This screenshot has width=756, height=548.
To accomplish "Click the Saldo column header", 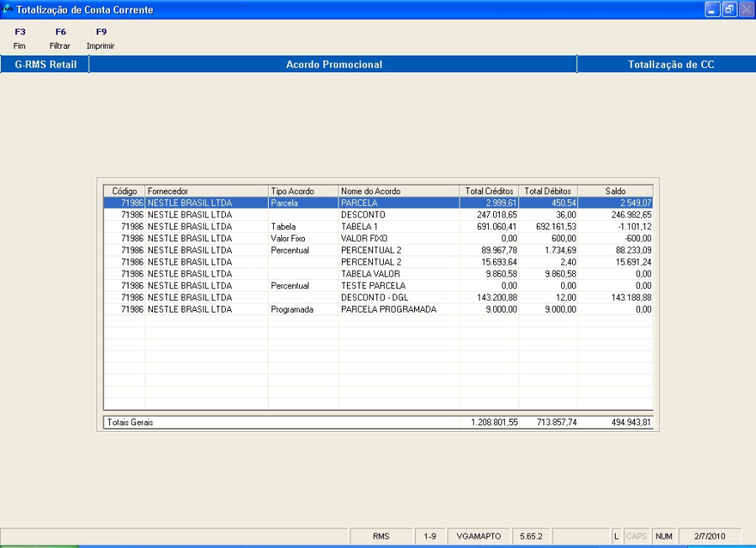I will coord(616,191).
